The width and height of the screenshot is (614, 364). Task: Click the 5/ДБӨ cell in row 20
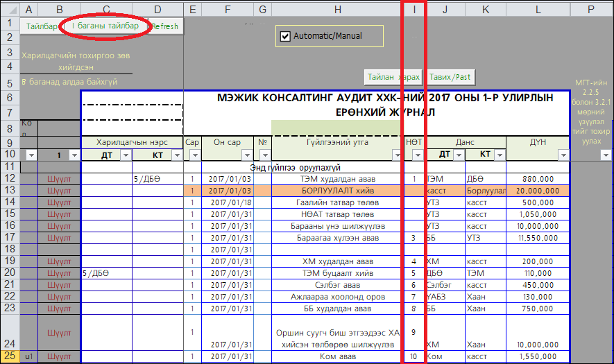[106, 273]
